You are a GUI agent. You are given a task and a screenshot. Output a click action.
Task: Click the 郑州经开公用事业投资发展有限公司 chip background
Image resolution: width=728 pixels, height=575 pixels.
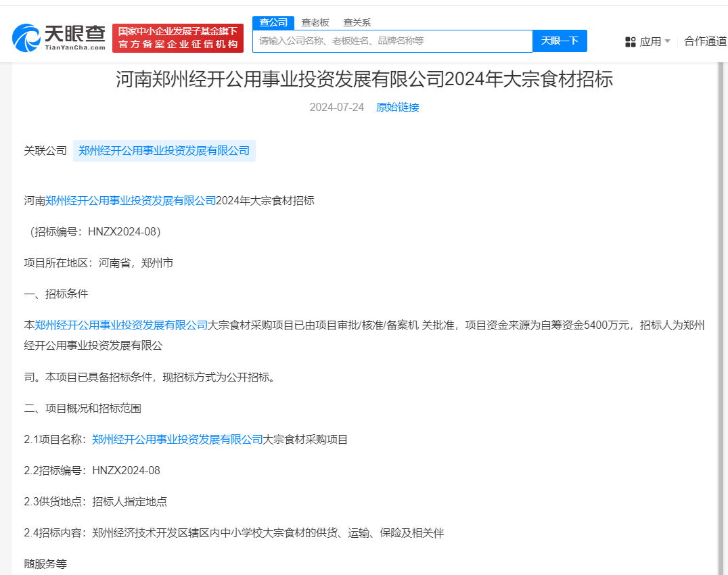coord(164,150)
